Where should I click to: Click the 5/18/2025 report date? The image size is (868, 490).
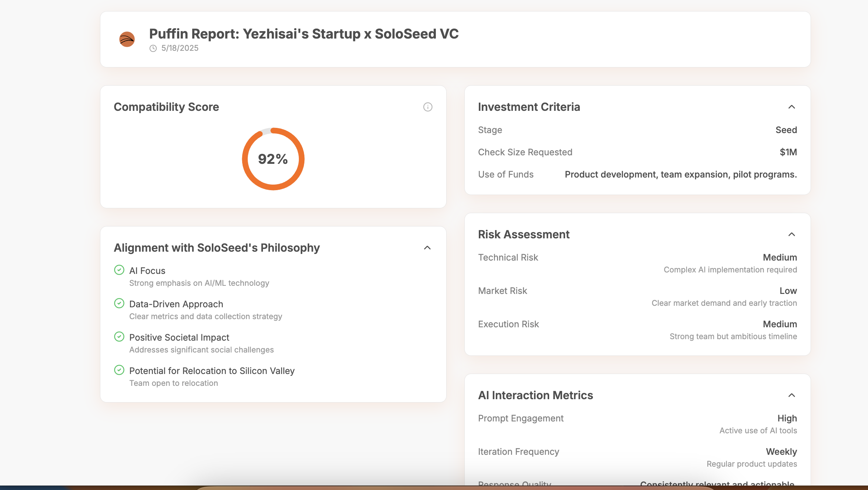[x=180, y=48]
